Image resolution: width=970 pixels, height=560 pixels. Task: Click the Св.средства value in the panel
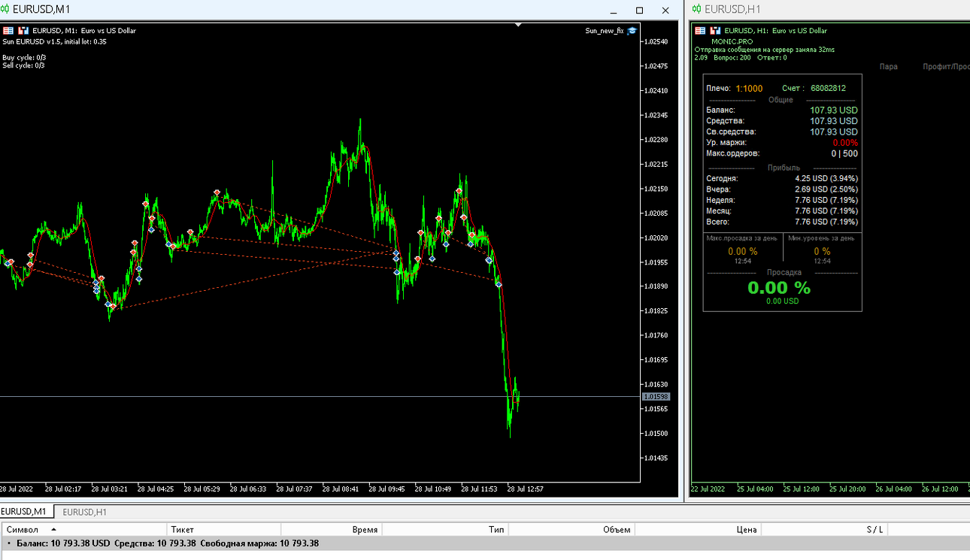point(833,132)
